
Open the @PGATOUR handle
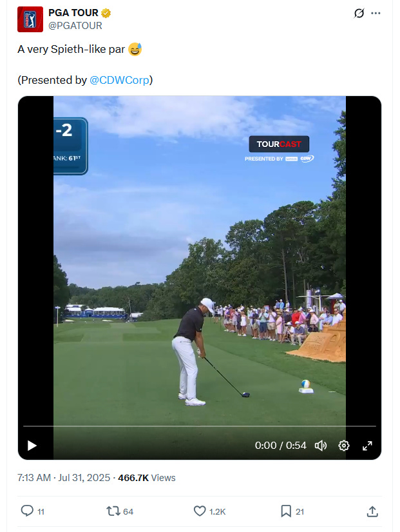(75, 26)
